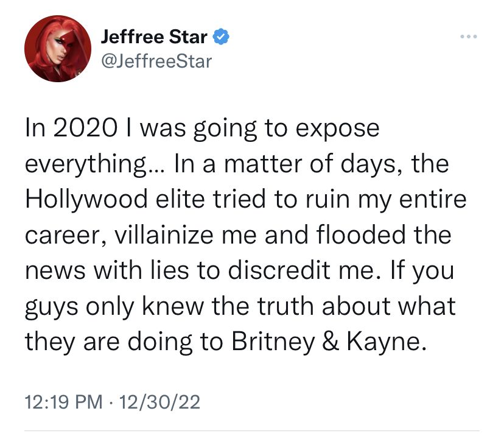Viewport: 504px width, 436px height.
Task: Click the word Kayne in the tweet
Action: coord(387,342)
